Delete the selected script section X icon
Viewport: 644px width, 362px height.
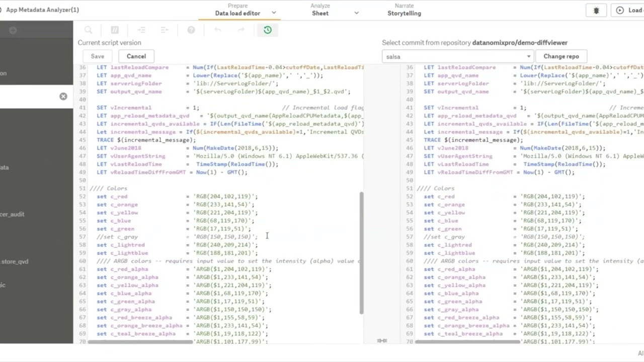pos(63,96)
